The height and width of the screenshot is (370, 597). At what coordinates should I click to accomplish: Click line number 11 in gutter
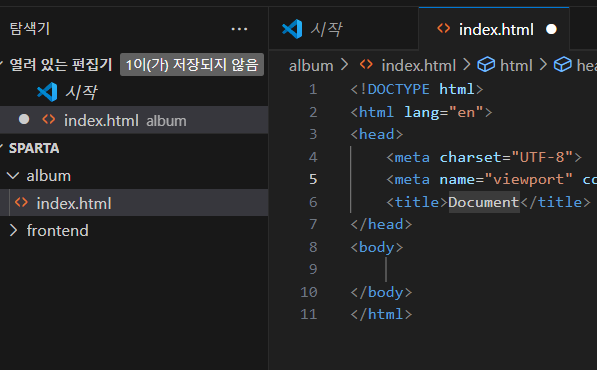(309, 314)
